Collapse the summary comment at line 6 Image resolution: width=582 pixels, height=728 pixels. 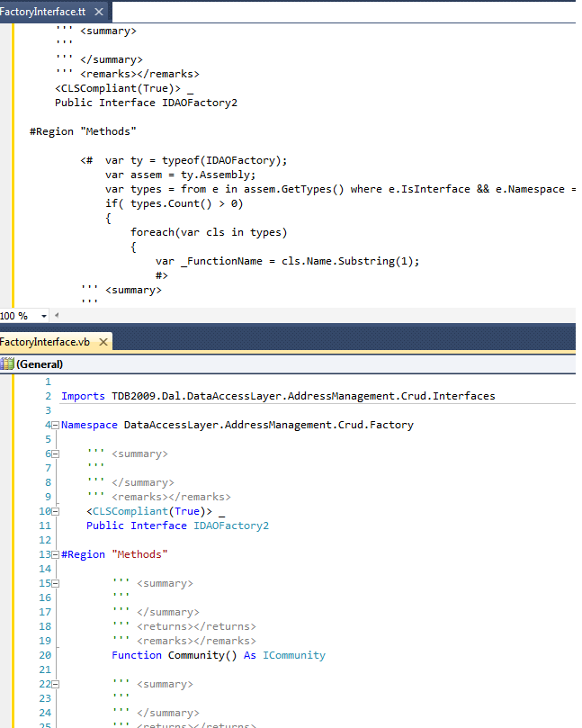pos(56,454)
